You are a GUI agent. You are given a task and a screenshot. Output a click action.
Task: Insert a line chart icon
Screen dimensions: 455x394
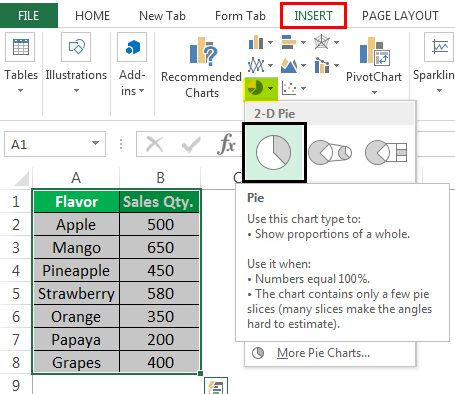click(x=256, y=65)
